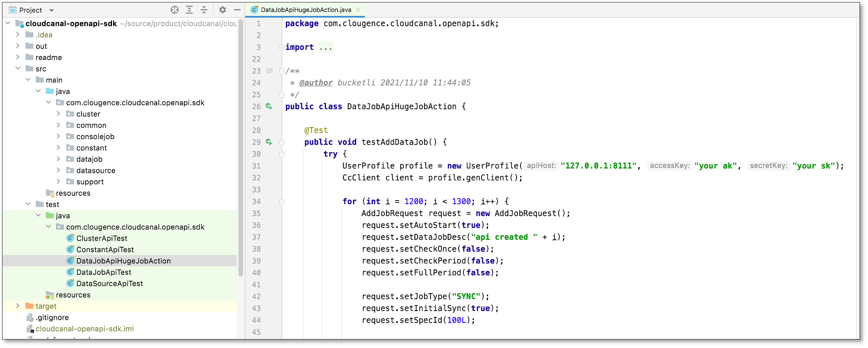Collapse the testAddDataJob method fold marker
This screenshot has height=348, width=868.
[x=282, y=142]
